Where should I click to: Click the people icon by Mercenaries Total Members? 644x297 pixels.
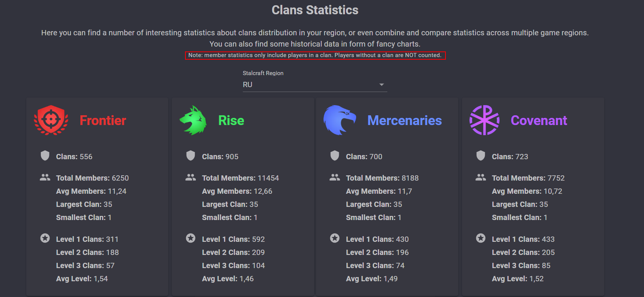335,177
